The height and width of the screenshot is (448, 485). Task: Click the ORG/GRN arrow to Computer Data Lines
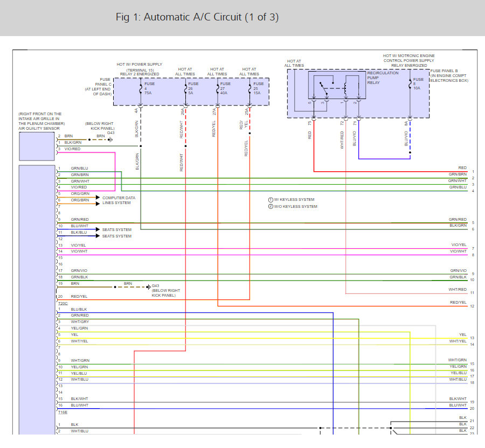pyautogui.click(x=98, y=198)
